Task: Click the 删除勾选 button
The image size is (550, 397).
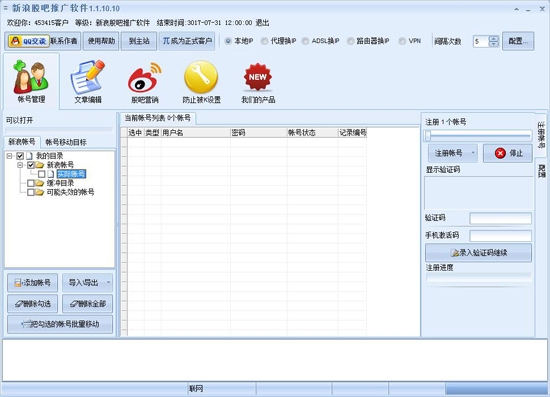Action: tap(33, 304)
